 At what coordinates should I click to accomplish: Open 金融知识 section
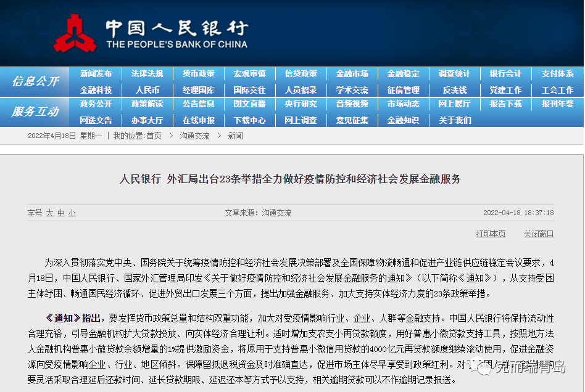point(404,120)
